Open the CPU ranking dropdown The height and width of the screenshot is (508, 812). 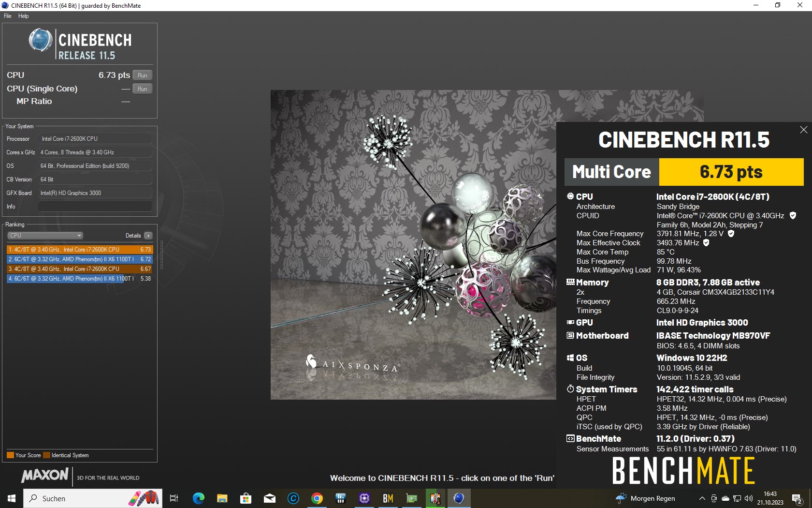click(x=45, y=236)
